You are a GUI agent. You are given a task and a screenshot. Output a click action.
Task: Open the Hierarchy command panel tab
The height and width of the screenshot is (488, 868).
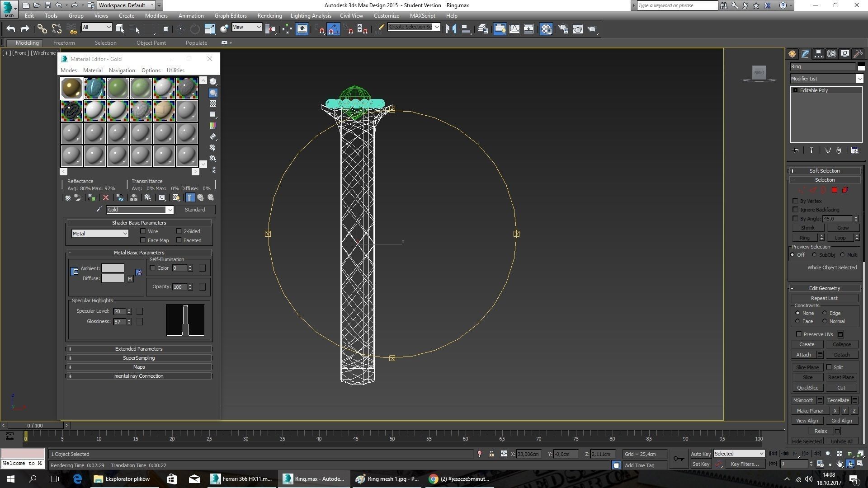tap(818, 54)
